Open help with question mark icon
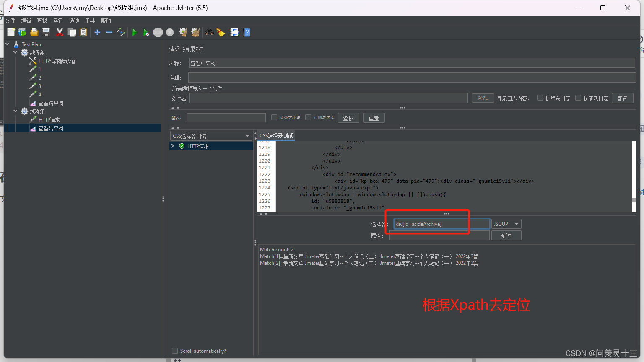644x362 pixels. pyautogui.click(x=247, y=32)
